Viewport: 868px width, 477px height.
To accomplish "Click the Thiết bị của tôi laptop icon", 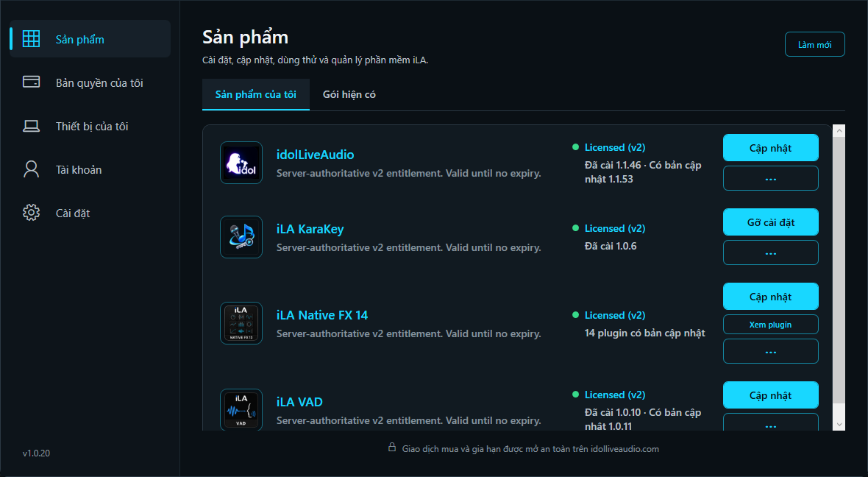I will [31, 127].
